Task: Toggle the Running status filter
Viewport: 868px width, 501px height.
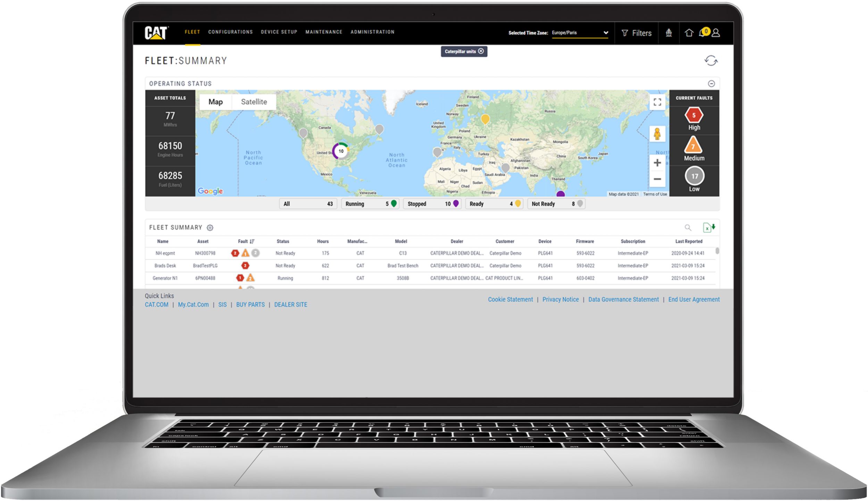Action: pyautogui.click(x=370, y=204)
